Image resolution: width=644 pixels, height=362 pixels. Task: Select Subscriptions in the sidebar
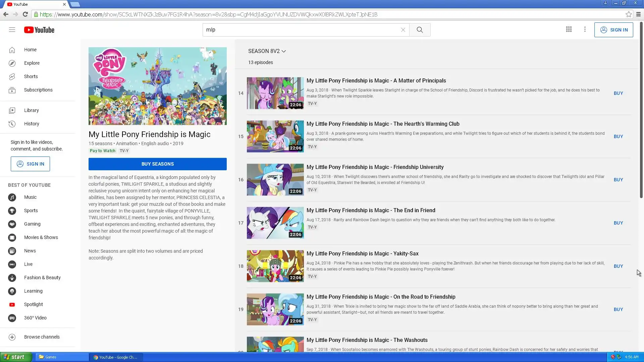pyautogui.click(x=38, y=90)
